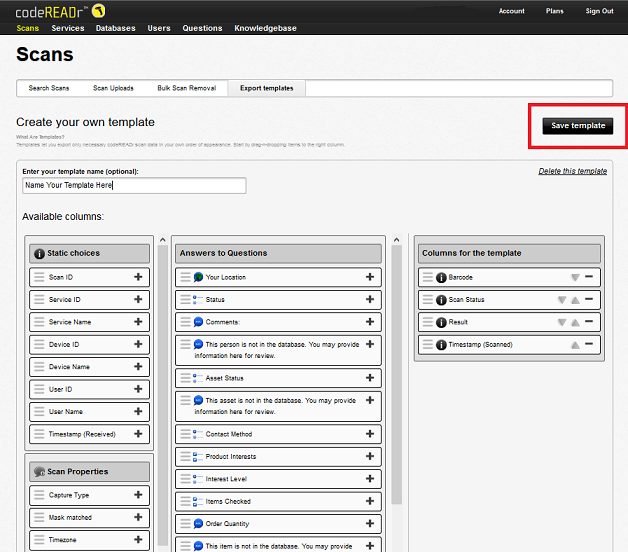Add Contact Method answer via plus icon
The width and height of the screenshot is (628, 552).
[x=370, y=434]
